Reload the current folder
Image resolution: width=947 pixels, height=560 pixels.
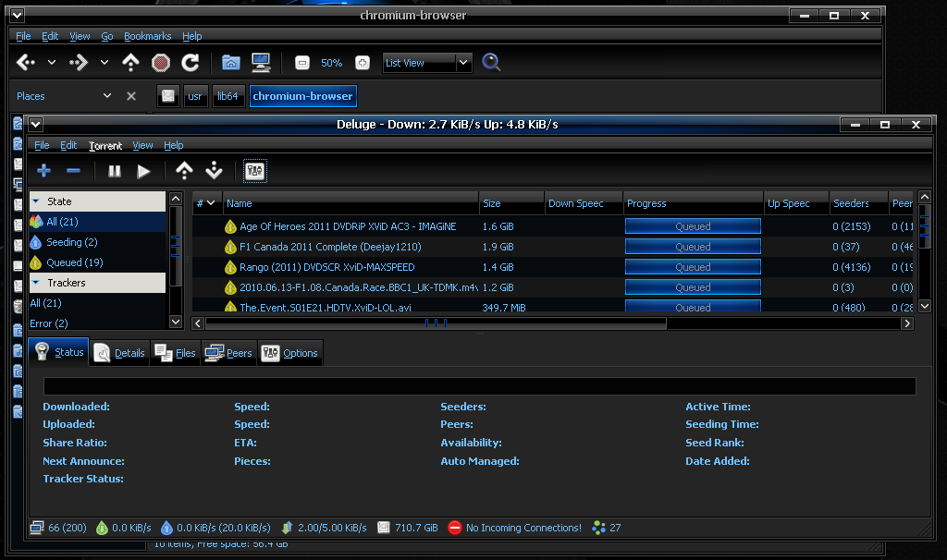(191, 62)
